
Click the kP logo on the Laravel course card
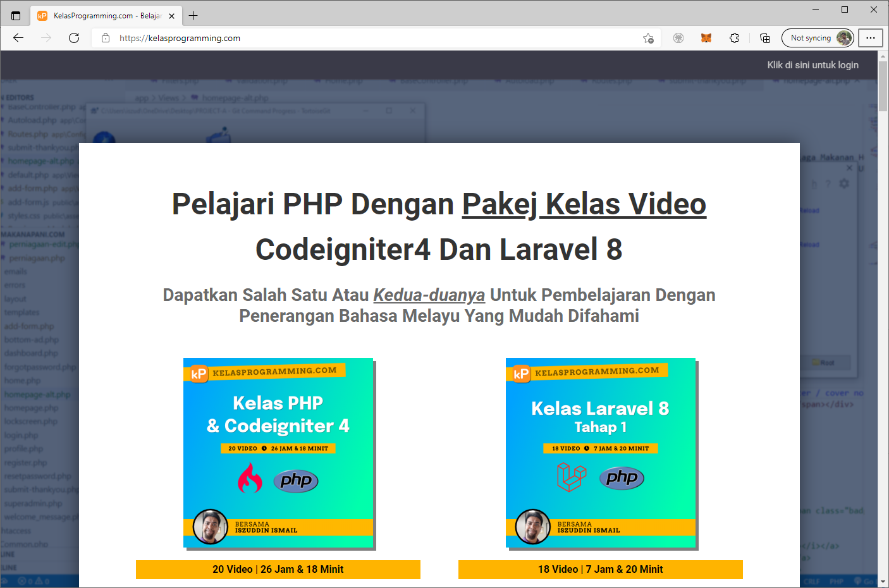[x=522, y=374]
